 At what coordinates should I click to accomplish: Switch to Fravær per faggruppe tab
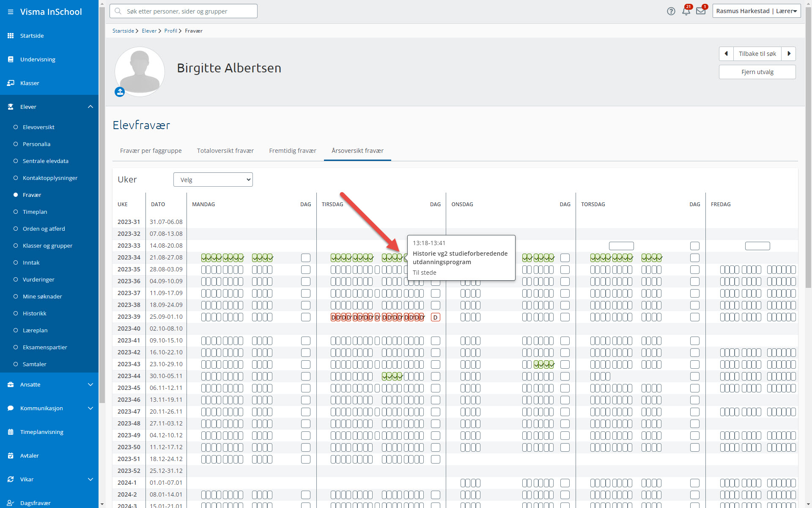click(x=151, y=151)
